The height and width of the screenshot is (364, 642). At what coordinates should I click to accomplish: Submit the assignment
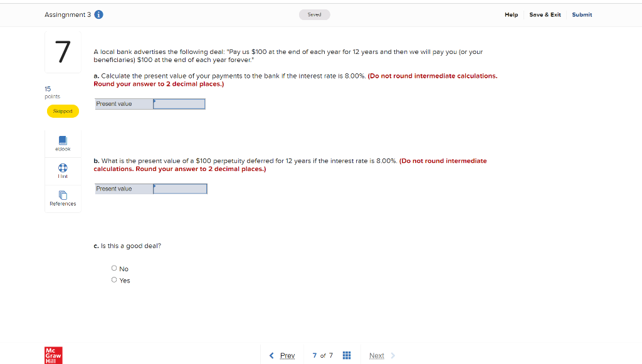coord(582,14)
